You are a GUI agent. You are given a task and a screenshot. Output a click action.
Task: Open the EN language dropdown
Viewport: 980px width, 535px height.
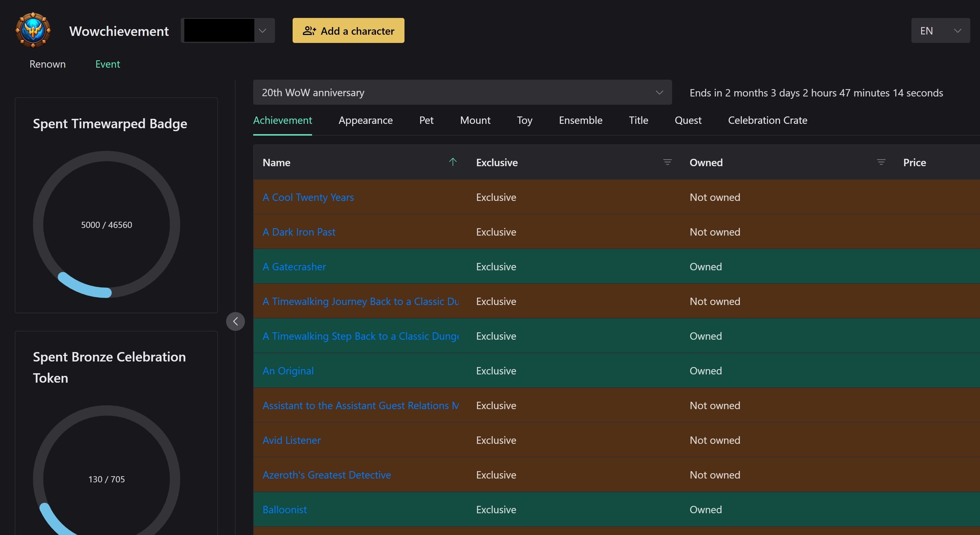(941, 30)
